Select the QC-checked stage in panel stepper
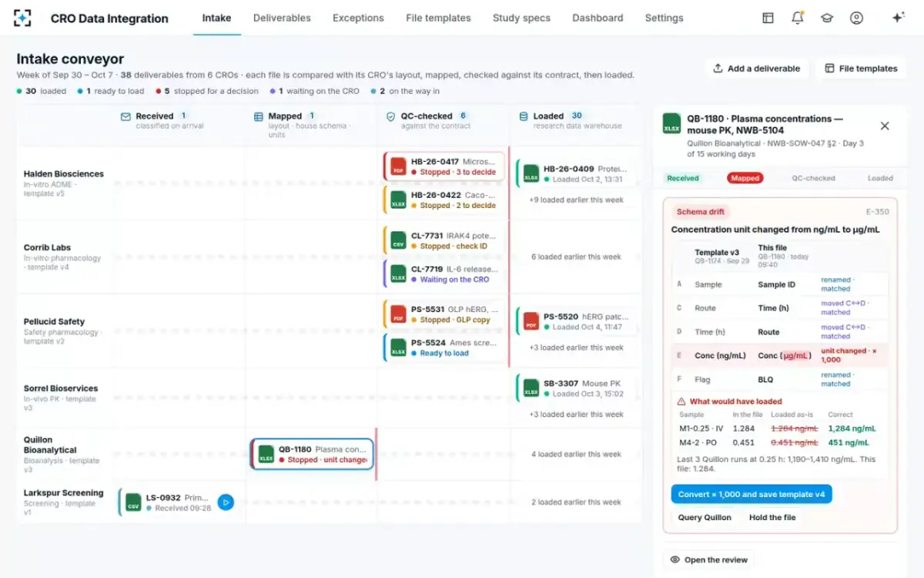The width and height of the screenshot is (924, 578). (x=813, y=178)
